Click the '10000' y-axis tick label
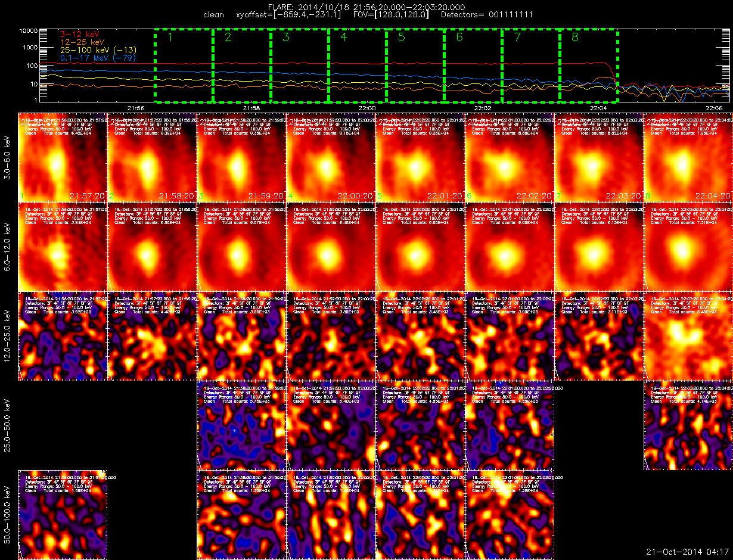 pyautogui.click(x=29, y=30)
